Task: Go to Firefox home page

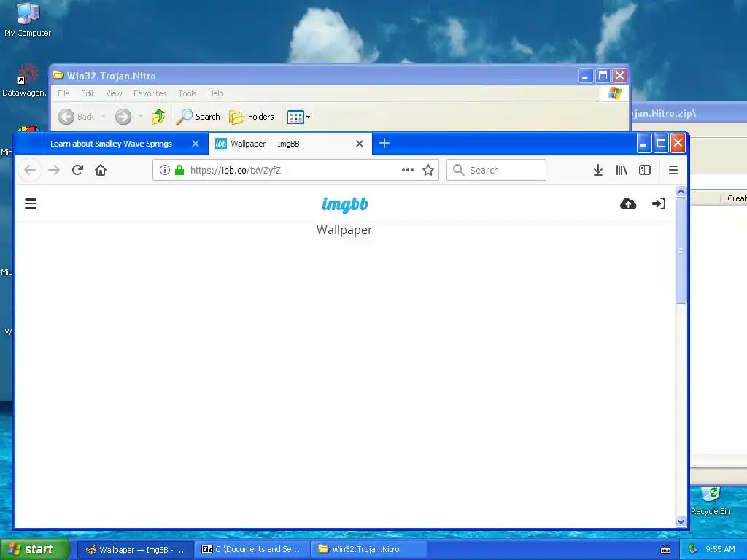Action: click(101, 170)
